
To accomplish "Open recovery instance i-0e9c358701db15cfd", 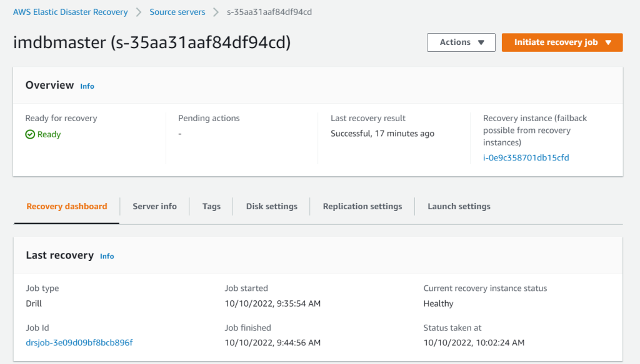I will 526,157.
